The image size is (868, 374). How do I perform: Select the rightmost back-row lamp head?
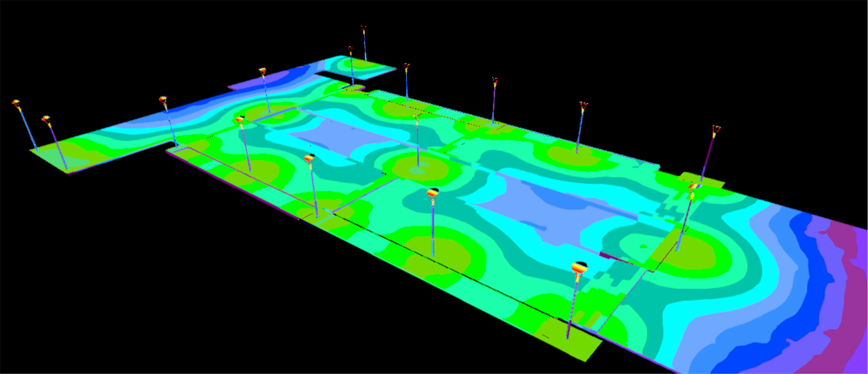716,130
